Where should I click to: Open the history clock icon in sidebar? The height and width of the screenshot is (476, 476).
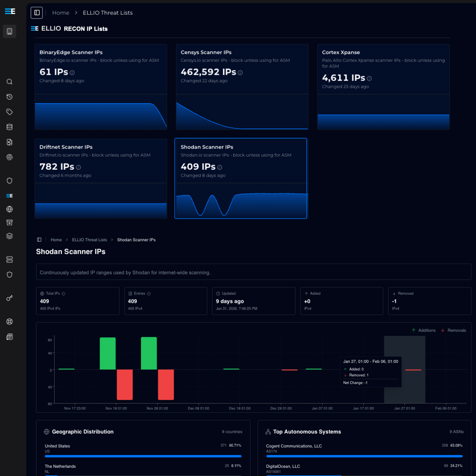[x=10, y=97]
